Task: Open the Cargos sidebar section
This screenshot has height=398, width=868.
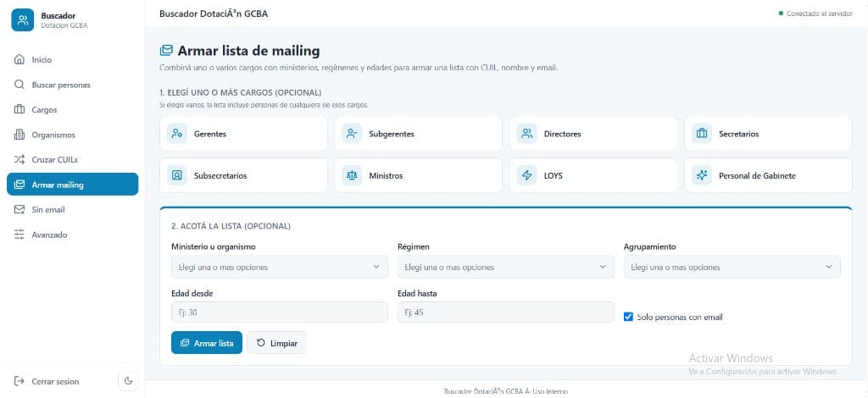Action: [x=73, y=109]
